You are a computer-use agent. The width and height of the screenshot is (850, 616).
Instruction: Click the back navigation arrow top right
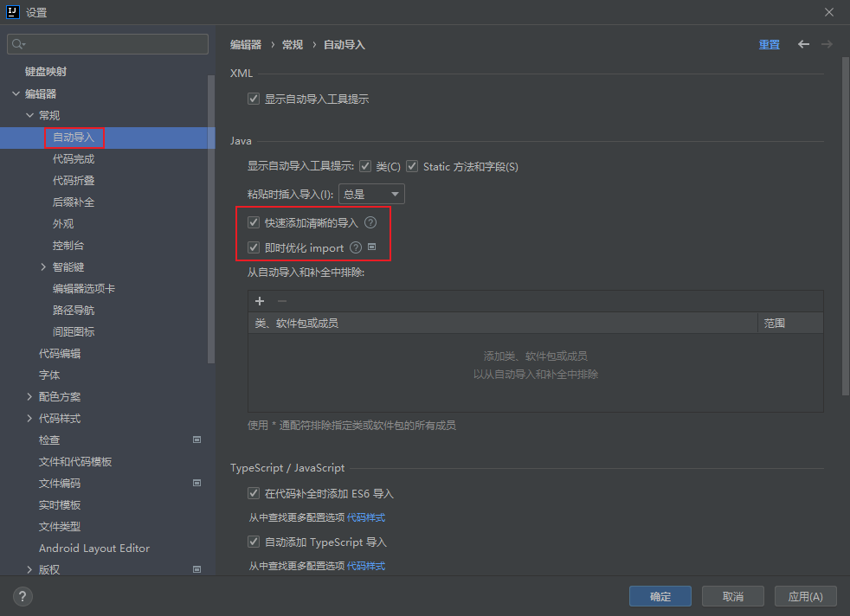point(803,43)
